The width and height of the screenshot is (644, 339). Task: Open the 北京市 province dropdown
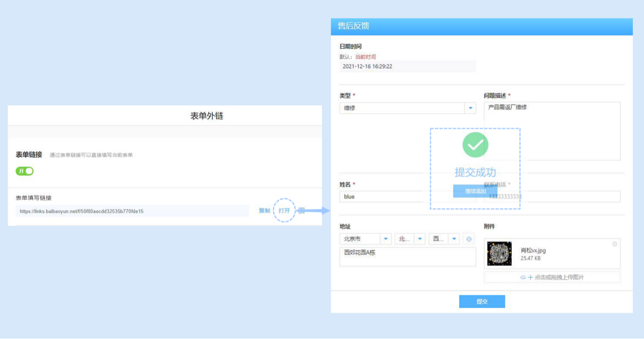[x=386, y=239]
